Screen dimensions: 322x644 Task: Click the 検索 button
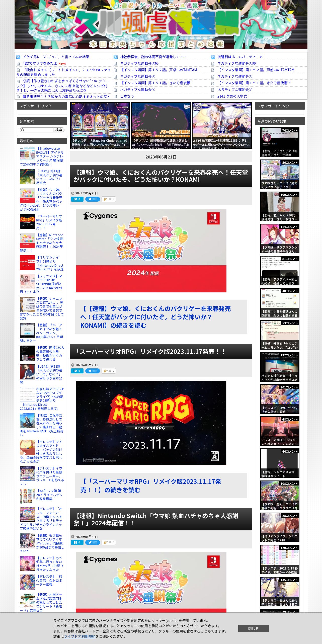tap(59, 130)
